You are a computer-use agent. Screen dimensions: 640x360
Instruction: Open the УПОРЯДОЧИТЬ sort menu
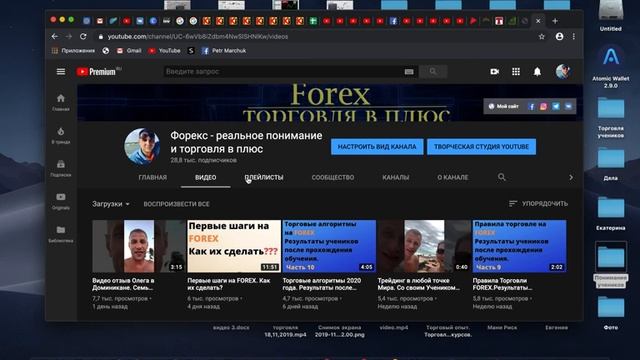(x=538, y=203)
